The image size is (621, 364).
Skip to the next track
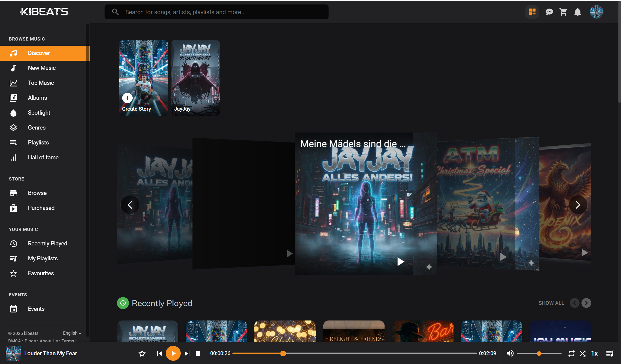(x=187, y=353)
